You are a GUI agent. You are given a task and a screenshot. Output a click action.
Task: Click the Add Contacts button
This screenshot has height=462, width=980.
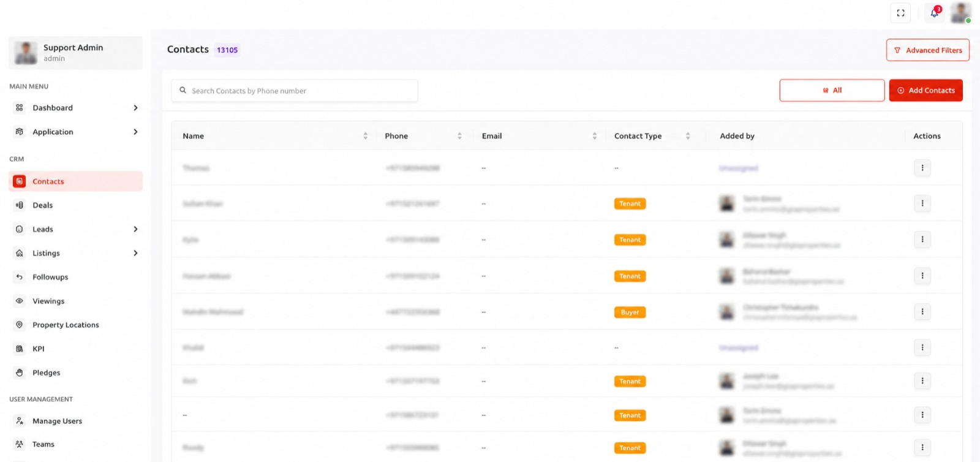[925, 90]
